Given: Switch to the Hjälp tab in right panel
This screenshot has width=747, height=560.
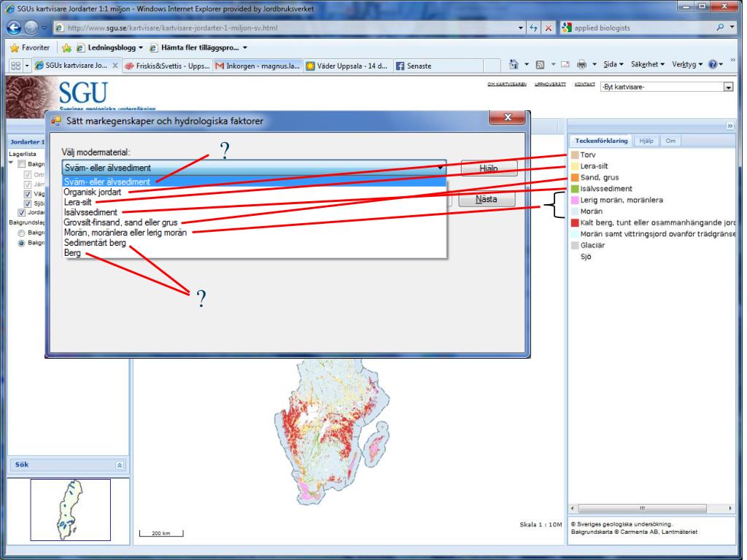Looking at the screenshot, I should pos(646,141).
